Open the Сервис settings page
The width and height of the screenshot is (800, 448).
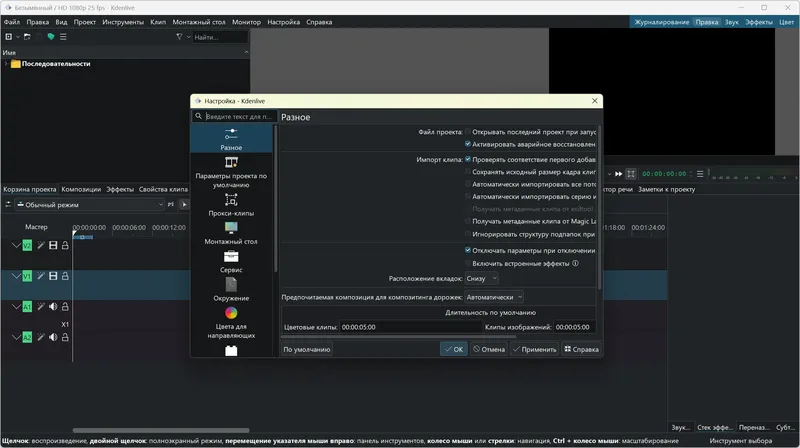(x=231, y=261)
